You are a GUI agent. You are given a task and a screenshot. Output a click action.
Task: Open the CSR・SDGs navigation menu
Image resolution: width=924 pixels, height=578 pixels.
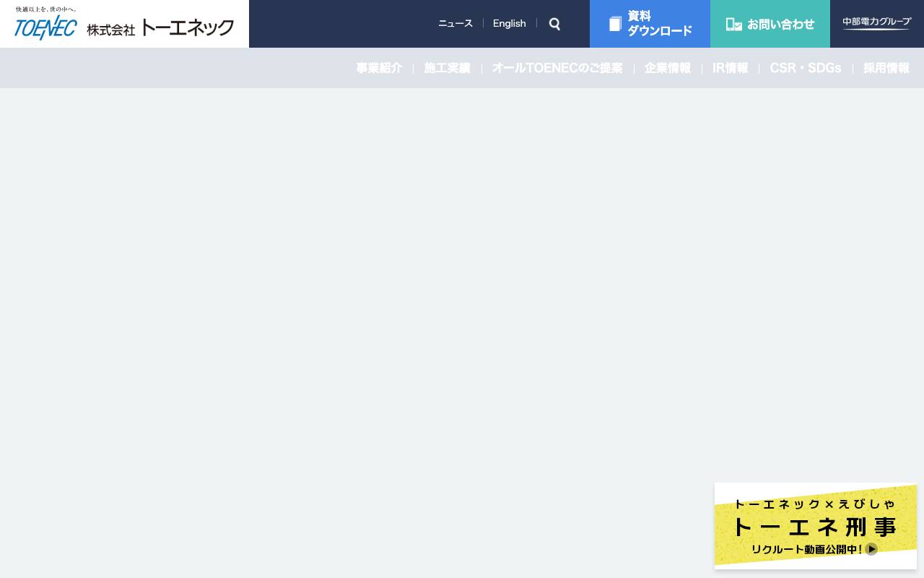[805, 68]
